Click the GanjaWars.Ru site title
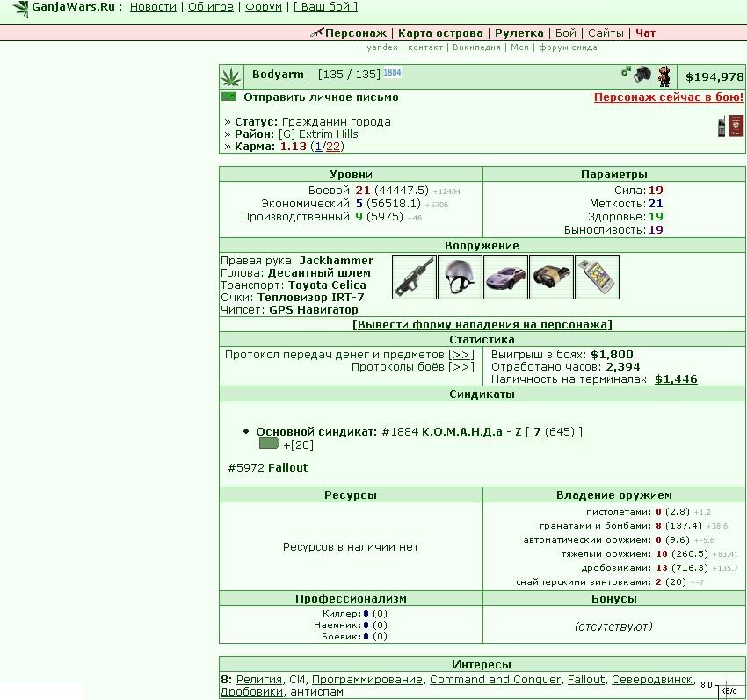The image size is (747, 700). point(73,7)
